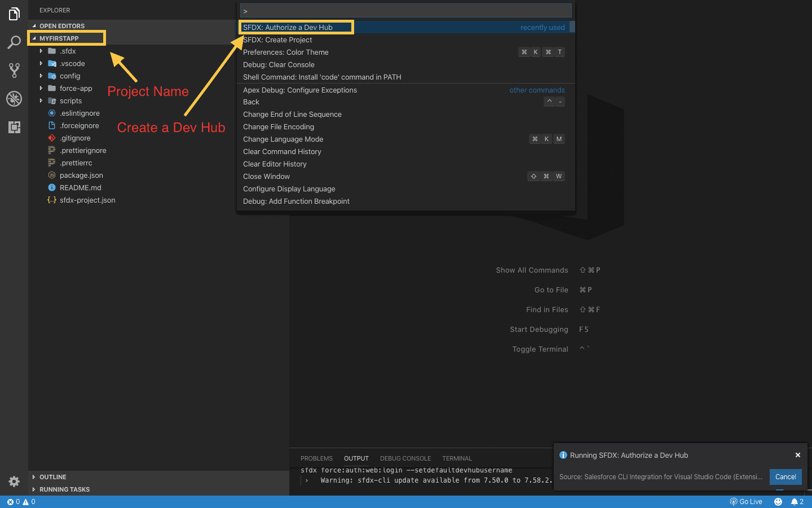Close the Authorize a Dev Hub notification
The image size is (812, 508).
point(798,455)
